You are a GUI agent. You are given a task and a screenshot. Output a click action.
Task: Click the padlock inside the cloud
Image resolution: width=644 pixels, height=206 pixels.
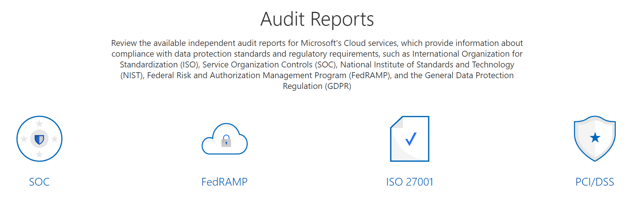226,141
